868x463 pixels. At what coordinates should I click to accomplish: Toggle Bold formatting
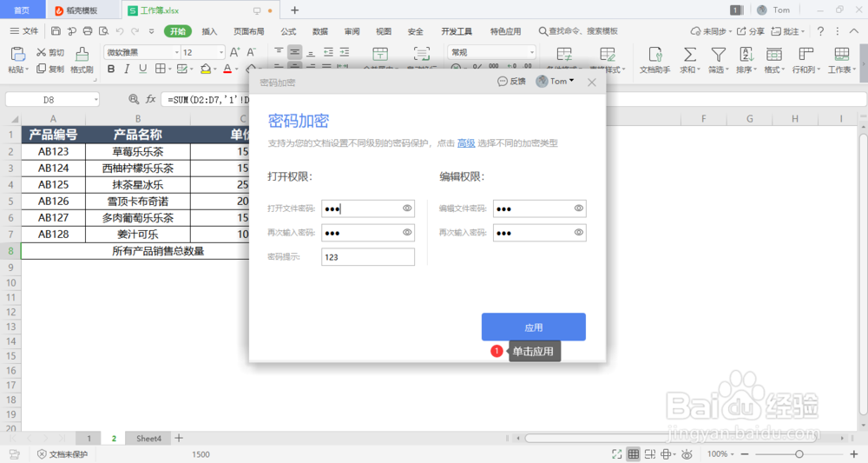click(111, 69)
